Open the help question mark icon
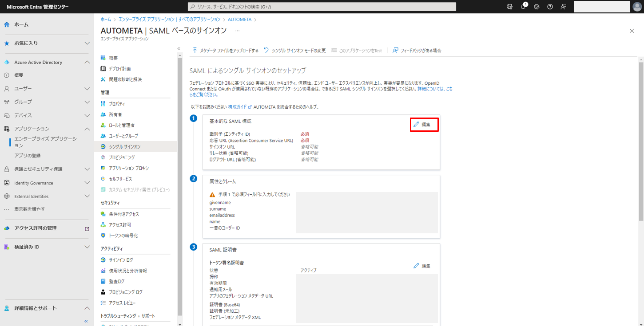Image resolution: width=644 pixels, height=326 pixels. (550, 7)
